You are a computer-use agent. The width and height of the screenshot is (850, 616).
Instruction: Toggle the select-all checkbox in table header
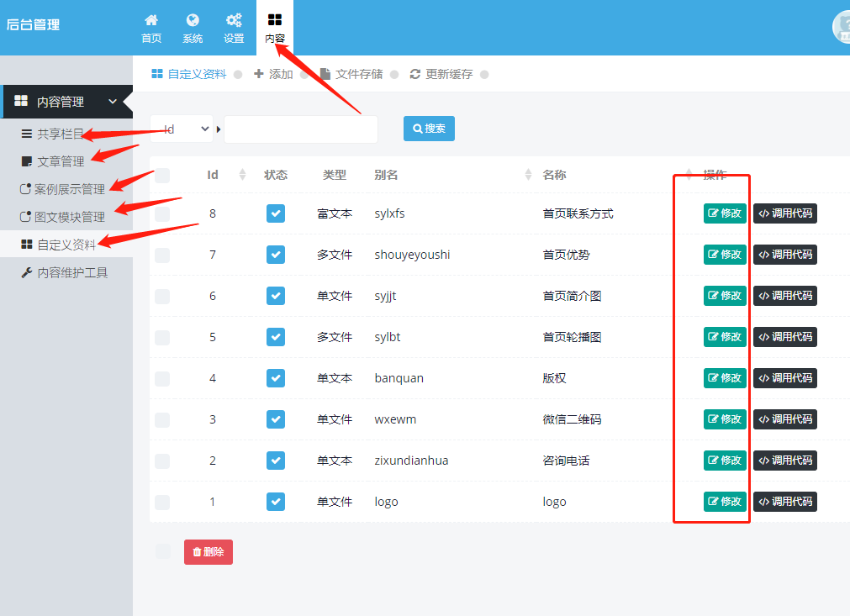click(x=162, y=175)
